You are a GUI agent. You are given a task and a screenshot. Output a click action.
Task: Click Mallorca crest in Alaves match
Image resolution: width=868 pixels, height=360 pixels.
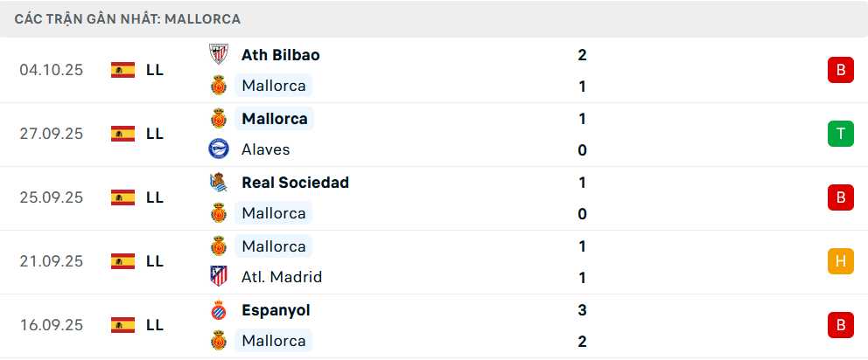(218, 119)
